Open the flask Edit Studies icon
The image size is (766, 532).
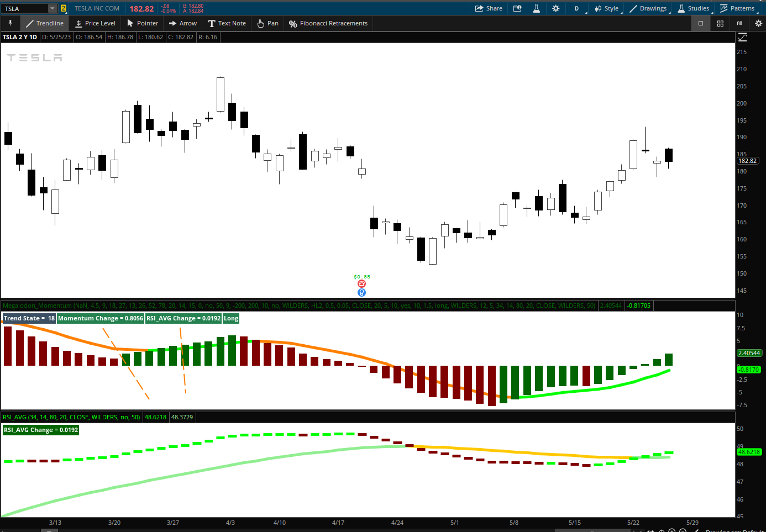(536, 8)
